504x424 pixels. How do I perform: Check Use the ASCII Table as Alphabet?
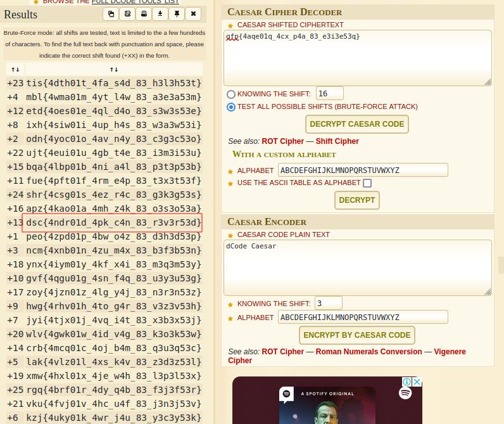[x=367, y=183]
